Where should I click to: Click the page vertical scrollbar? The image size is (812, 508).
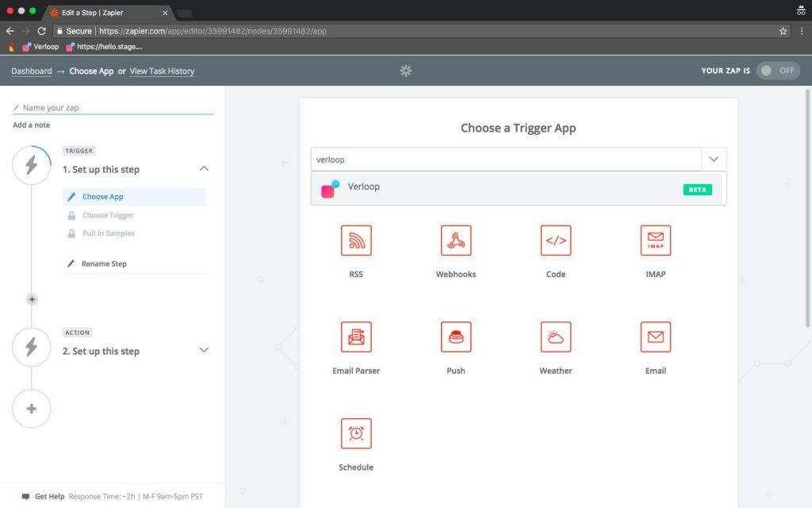807,207
